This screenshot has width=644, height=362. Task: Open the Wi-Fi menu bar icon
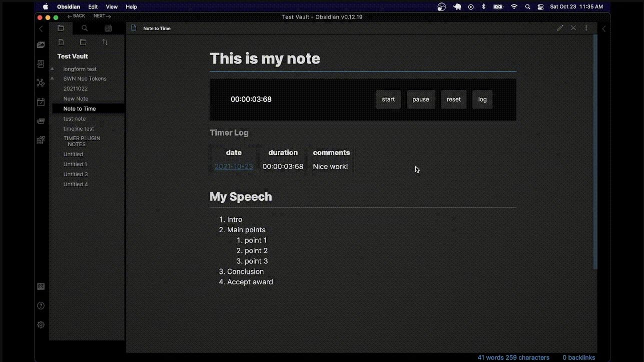[x=514, y=7]
